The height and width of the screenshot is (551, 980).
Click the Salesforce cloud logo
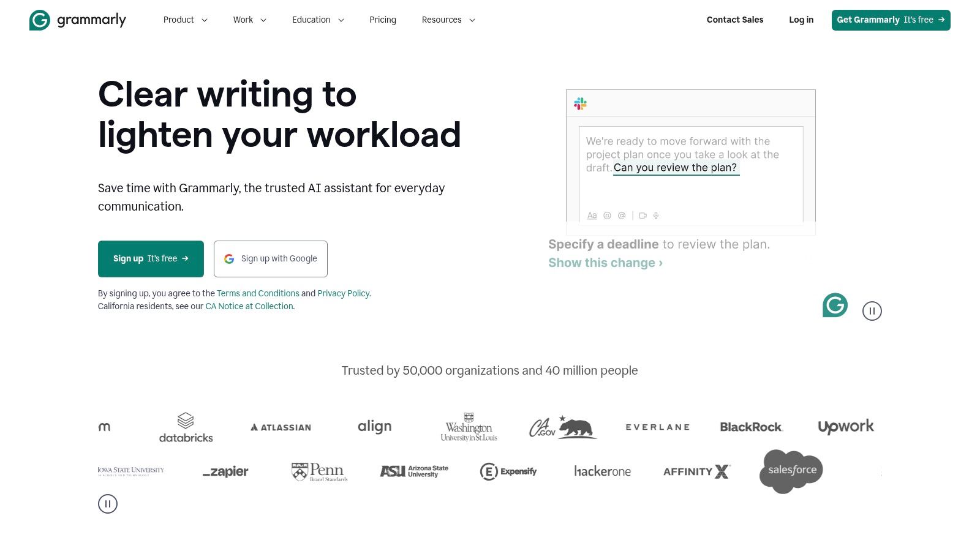coord(791,471)
